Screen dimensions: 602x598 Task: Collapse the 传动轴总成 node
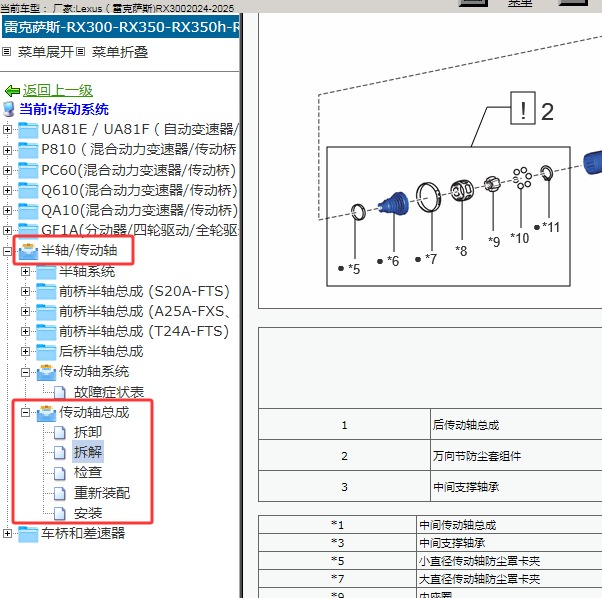(x=25, y=413)
